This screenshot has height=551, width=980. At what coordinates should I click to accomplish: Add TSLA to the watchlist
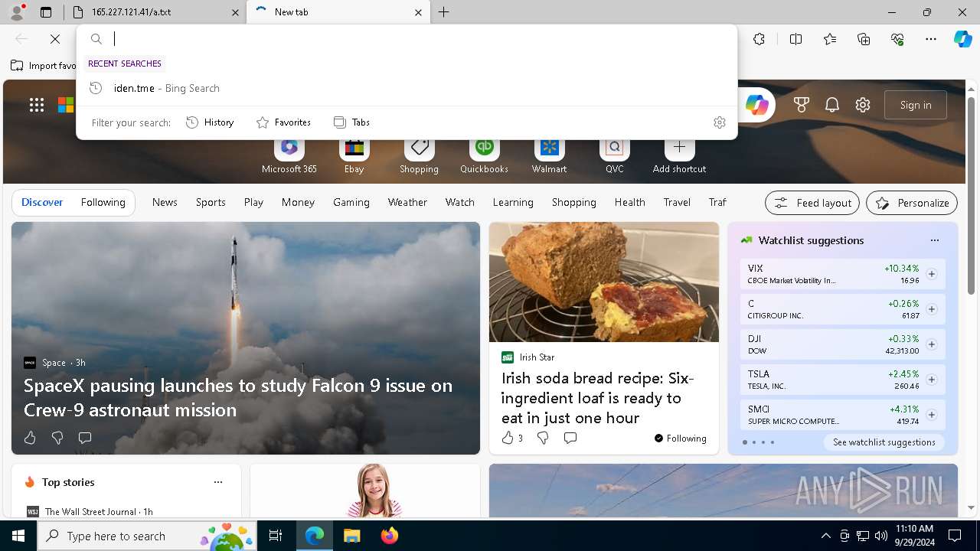tap(932, 380)
